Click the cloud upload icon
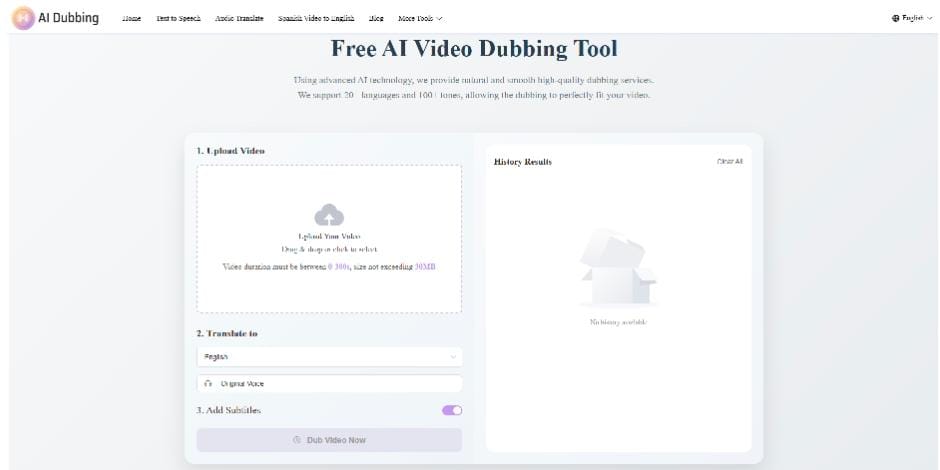Image resolution: width=940 pixels, height=470 pixels. click(329, 214)
